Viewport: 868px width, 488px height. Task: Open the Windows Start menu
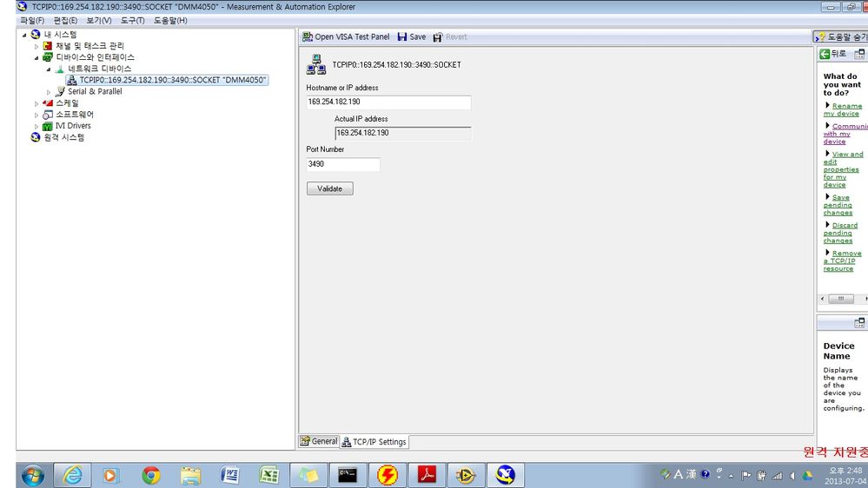tap(33, 475)
